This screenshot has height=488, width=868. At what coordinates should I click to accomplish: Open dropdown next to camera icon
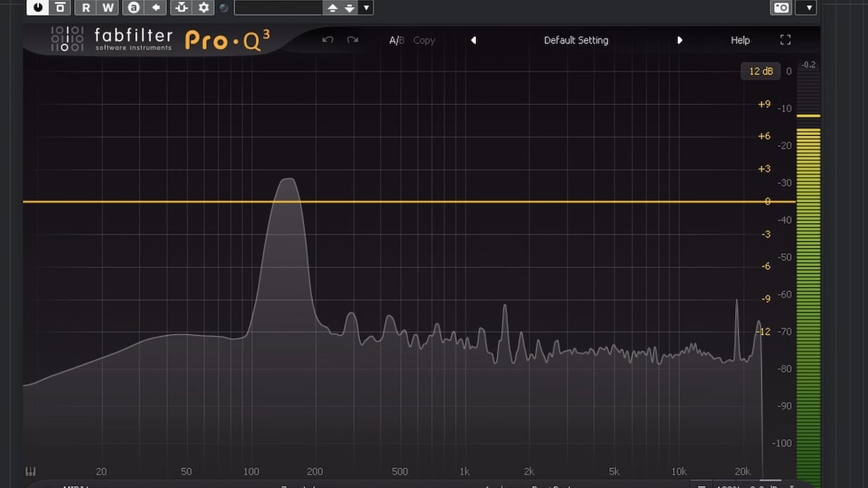tap(806, 7)
